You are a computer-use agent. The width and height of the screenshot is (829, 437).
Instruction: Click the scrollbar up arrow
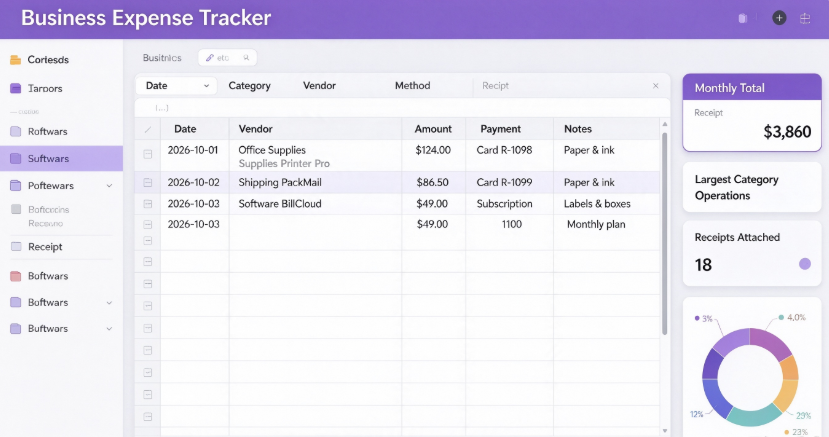pyautogui.click(x=665, y=124)
